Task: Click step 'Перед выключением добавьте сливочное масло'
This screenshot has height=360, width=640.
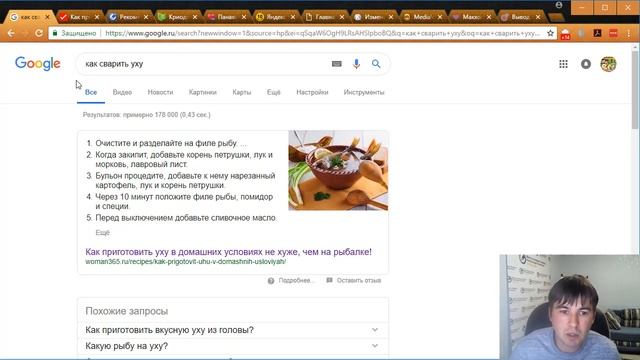Action: (186, 218)
